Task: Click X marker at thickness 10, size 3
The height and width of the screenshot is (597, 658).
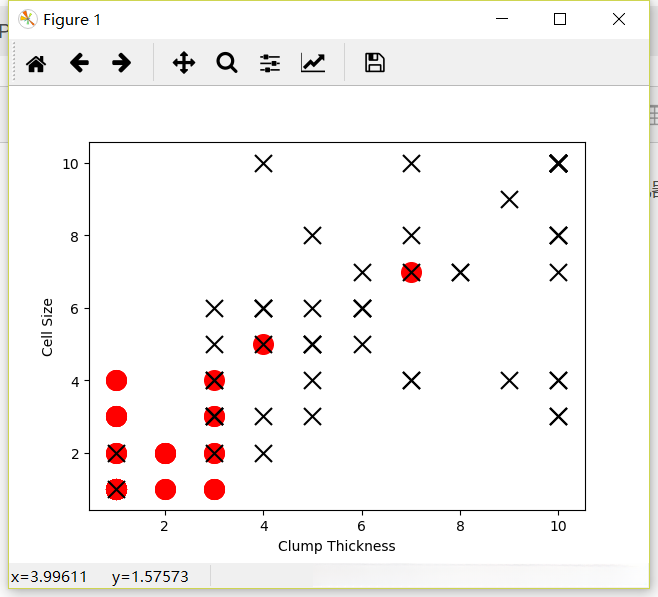Action: coord(559,417)
